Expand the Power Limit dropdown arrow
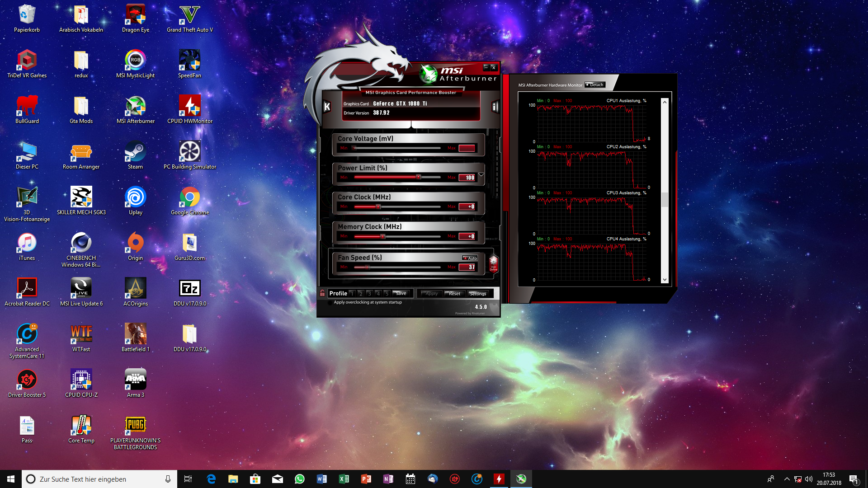Screen dimensions: 868x488 481,174
